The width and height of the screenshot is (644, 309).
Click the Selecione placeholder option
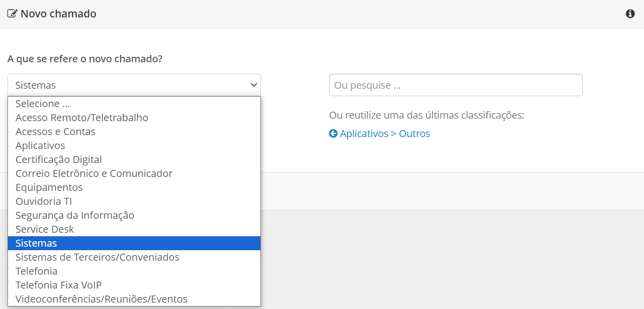42,104
